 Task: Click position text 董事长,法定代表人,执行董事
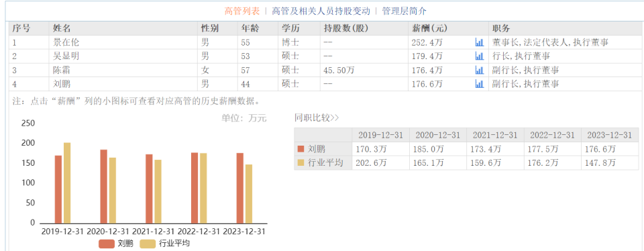click(x=550, y=42)
